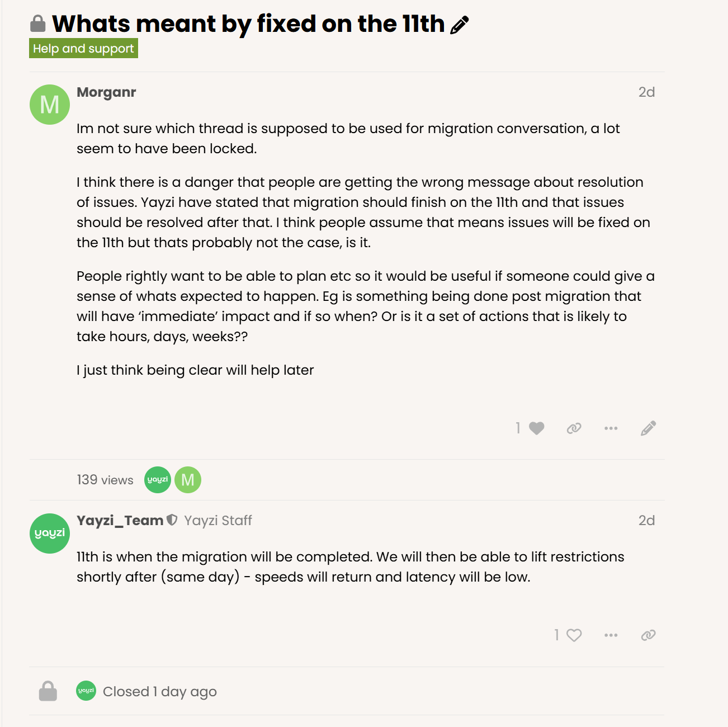Click the lock icon beside the topic title

click(x=37, y=23)
